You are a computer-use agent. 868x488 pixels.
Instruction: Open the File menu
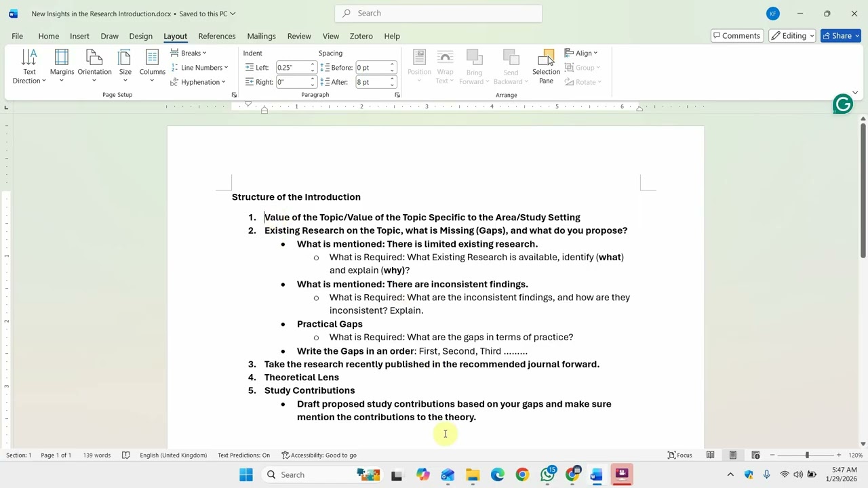click(x=17, y=36)
